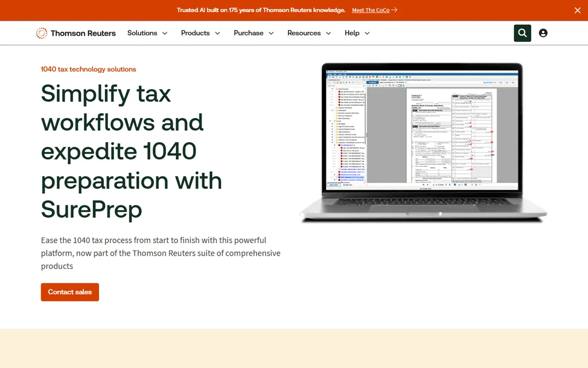This screenshot has height=368, width=588.
Task: Click the 'Simplify tax workflows' headline
Action: (131, 151)
